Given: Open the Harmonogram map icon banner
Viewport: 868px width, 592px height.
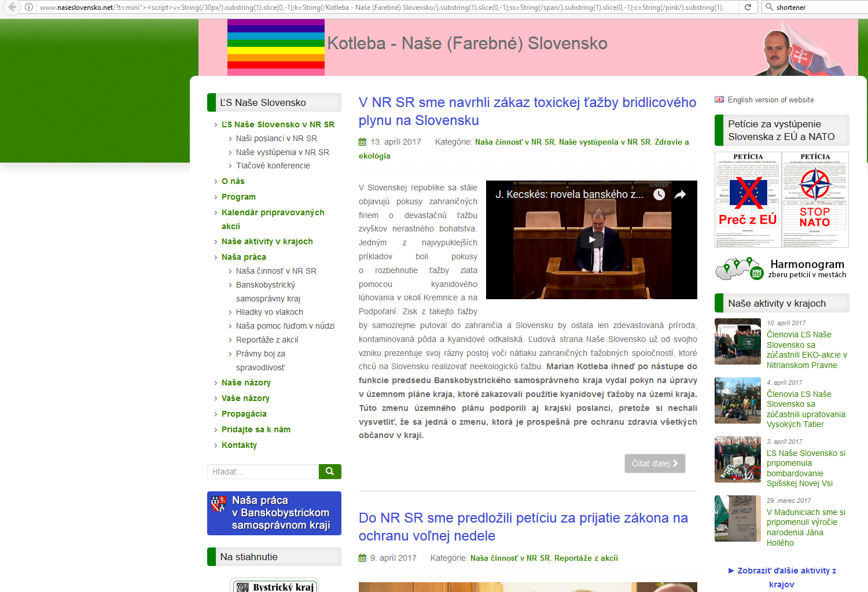Looking at the screenshot, I should [x=782, y=269].
